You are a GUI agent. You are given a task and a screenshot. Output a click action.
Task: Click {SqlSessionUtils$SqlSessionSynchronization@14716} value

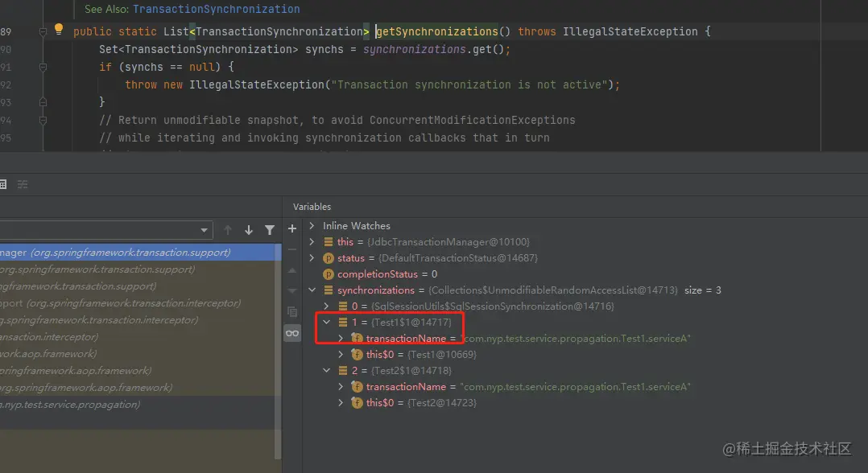click(492, 306)
